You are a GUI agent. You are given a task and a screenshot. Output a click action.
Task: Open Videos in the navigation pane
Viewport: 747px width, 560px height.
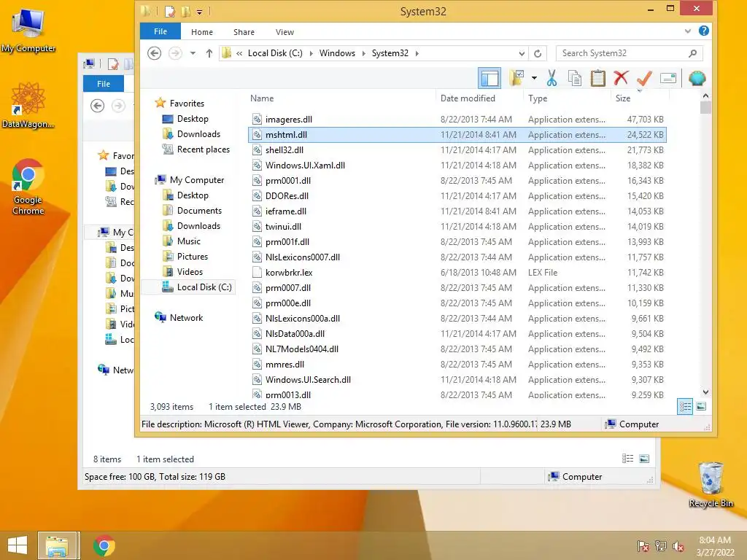pos(190,271)
